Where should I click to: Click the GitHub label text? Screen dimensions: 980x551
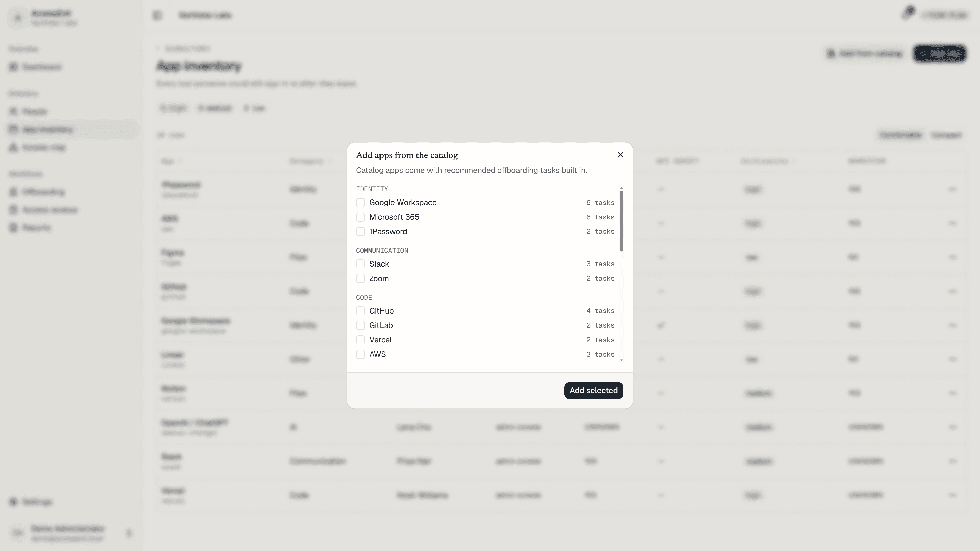[x=381, y=311]
